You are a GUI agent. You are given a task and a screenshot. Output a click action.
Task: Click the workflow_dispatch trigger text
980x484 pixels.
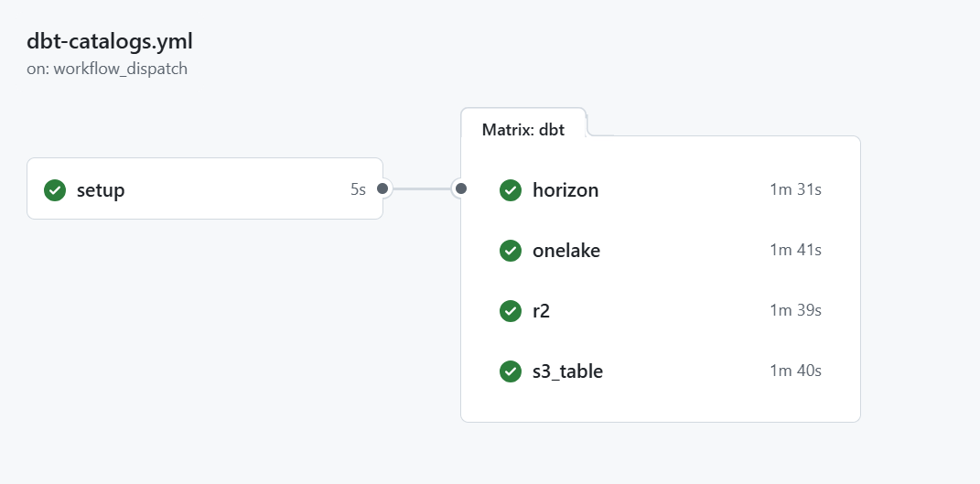(121, 68)
